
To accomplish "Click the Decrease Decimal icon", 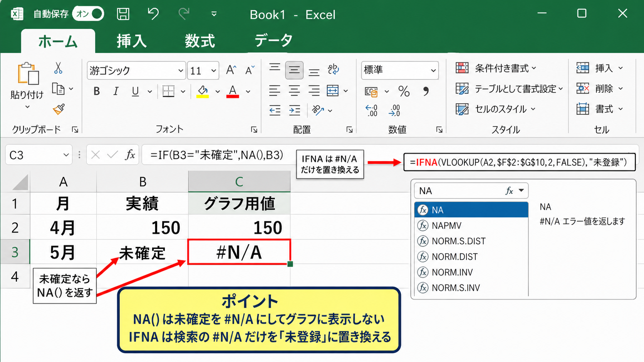I will click(394, 111).
